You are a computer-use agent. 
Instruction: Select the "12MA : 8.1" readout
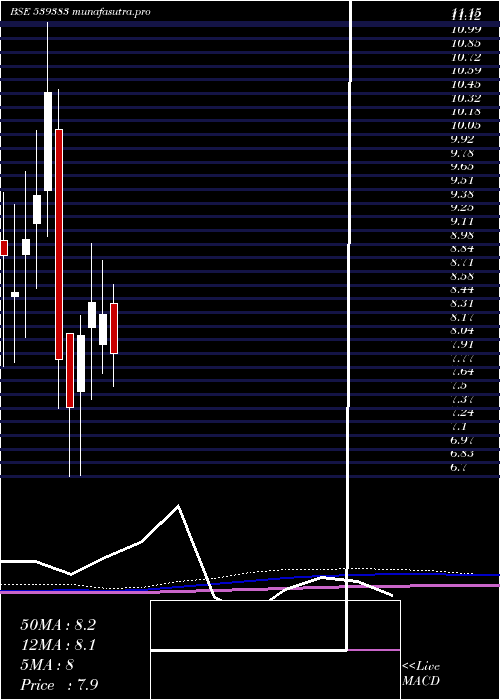tap(58, 645)
